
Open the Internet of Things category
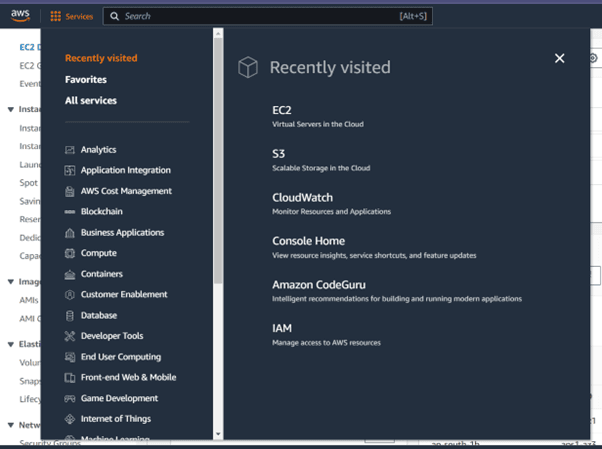116,419
